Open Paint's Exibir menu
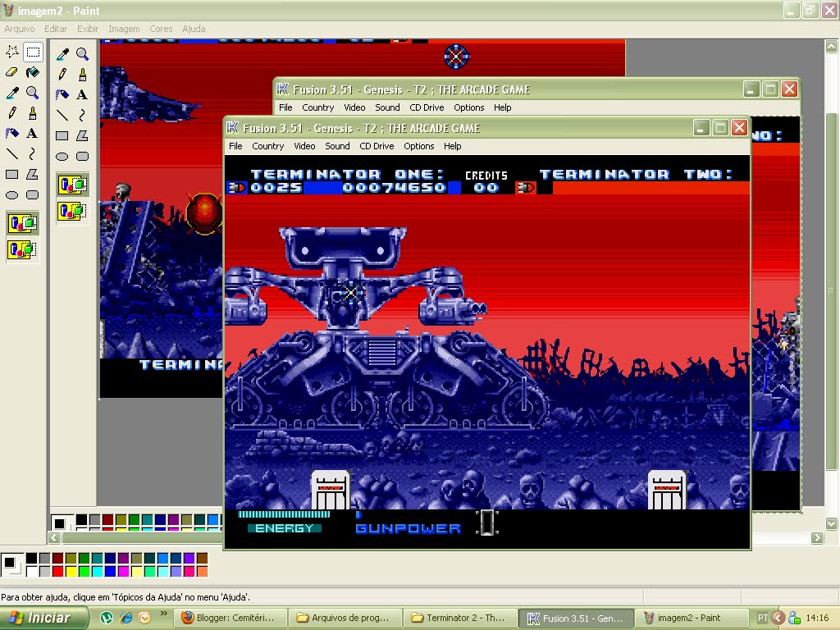 pyautogui.click(x=87, y=29)
